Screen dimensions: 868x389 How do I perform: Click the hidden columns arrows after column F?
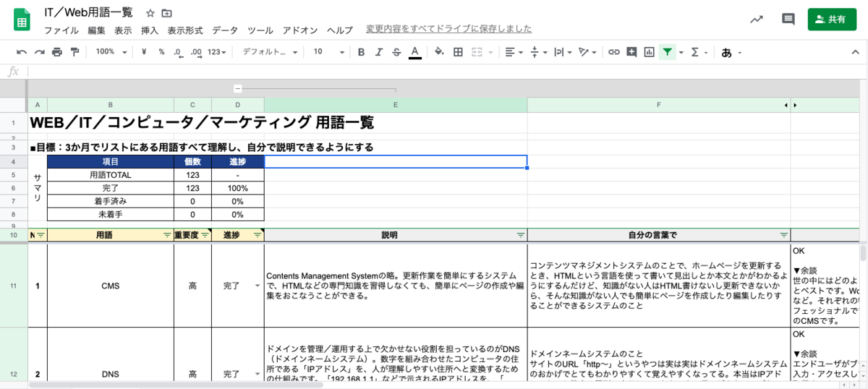tap(790, 106)
